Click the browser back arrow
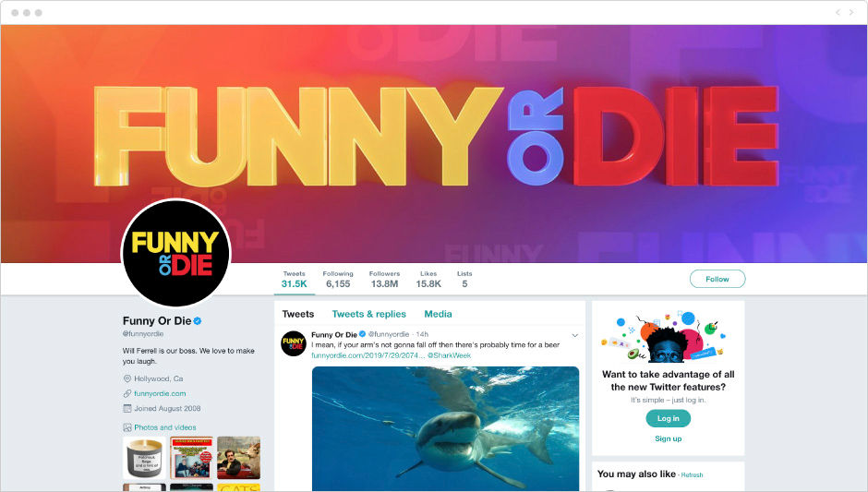868x492 pixels. [838, 12]
